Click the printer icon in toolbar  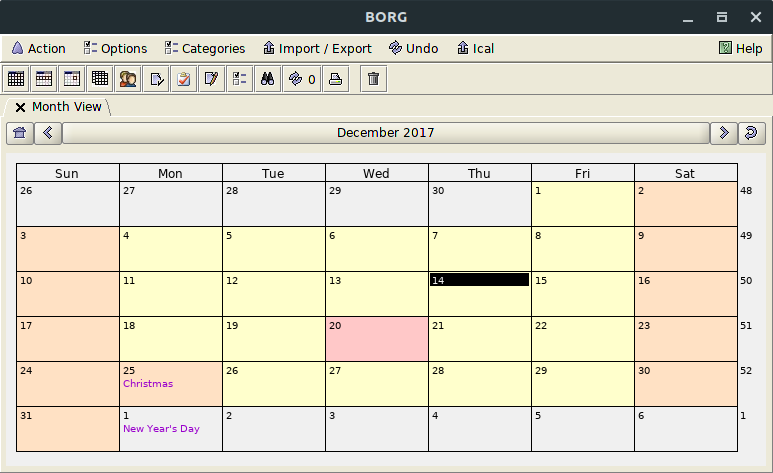pos(336,79)
